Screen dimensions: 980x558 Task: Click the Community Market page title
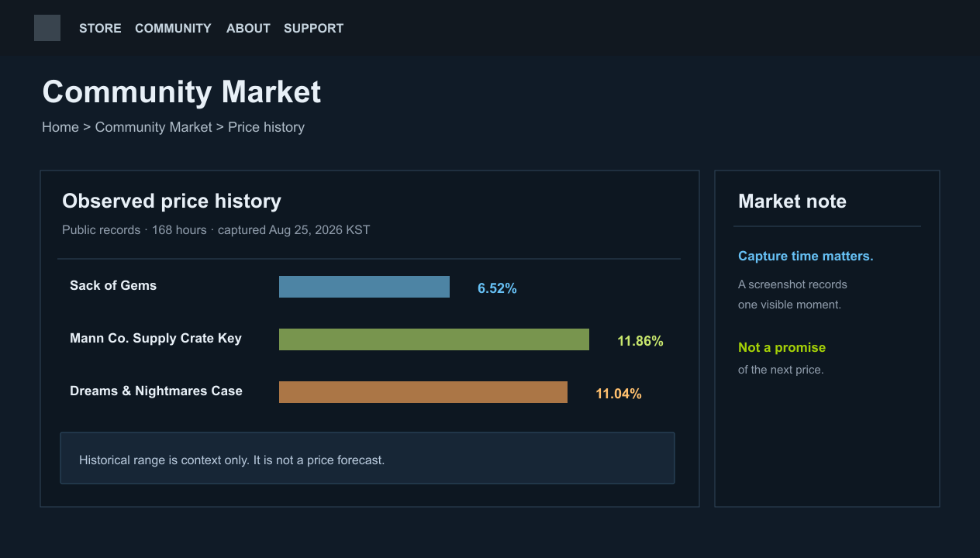tap(181, 92)
